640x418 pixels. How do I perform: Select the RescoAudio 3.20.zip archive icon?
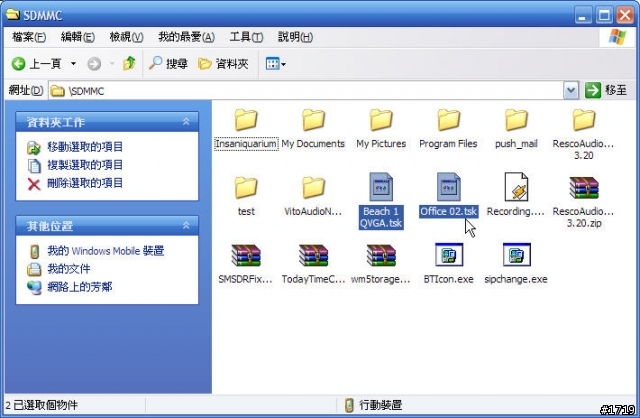pyautogui.click(x=584, y=188)
